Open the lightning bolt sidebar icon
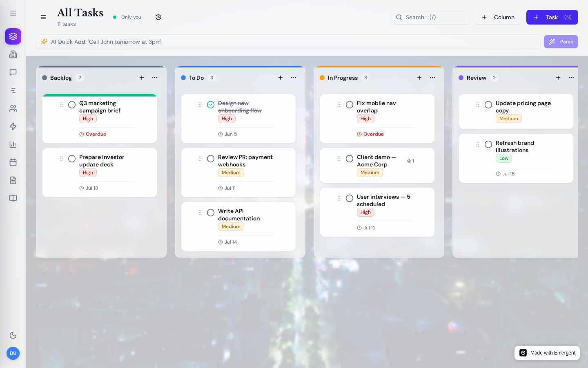588x368 pixels. 13,126
